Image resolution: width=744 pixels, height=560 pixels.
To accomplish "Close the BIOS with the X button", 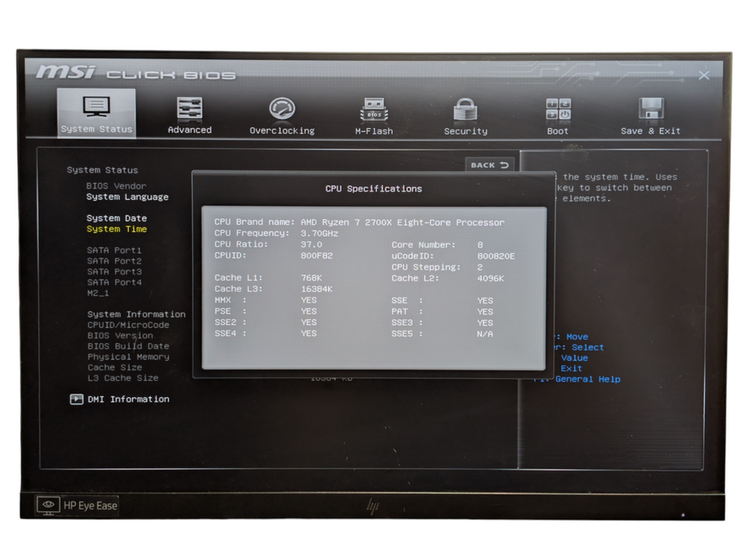I will 704,75.
